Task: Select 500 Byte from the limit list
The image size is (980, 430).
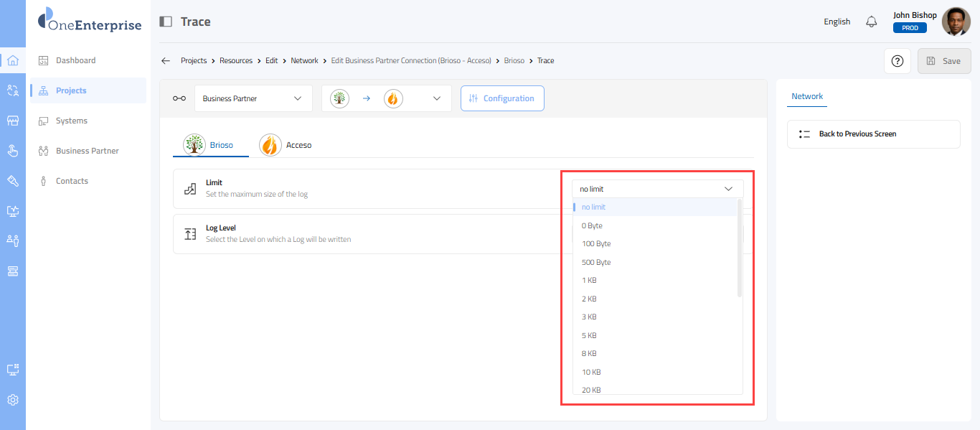Action: pyautogui.click(x=596, y=262)
